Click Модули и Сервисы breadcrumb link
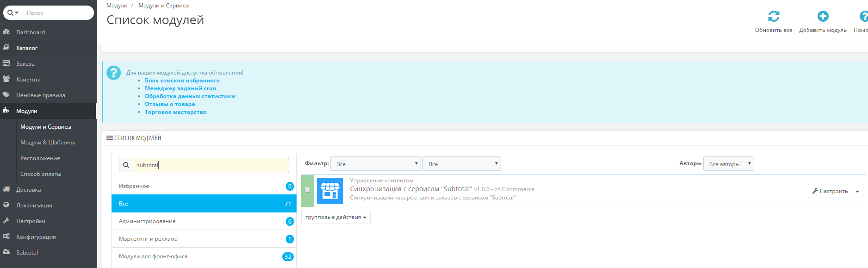The height and width of the screenshot is (268, 868). 164,6
